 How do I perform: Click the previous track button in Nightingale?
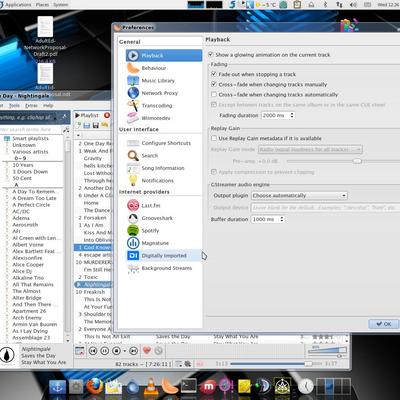(93, 351)
